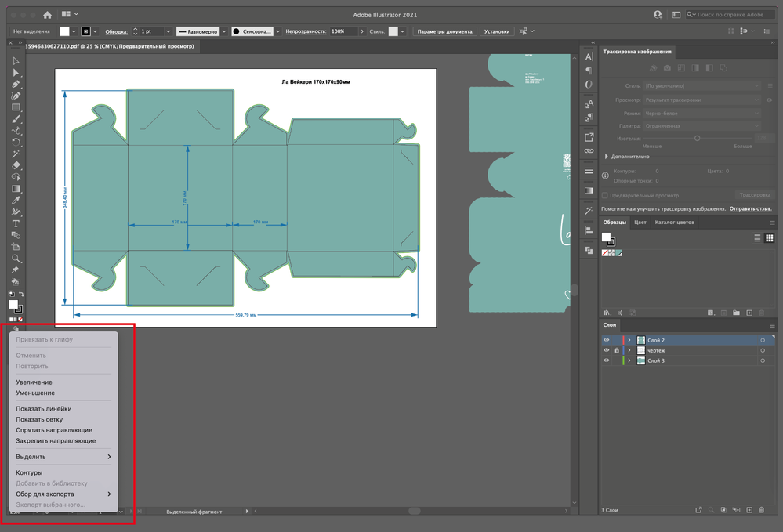Expand the Дополнительно section
Viewport: 783px width, 532px height.
[607, 156]
